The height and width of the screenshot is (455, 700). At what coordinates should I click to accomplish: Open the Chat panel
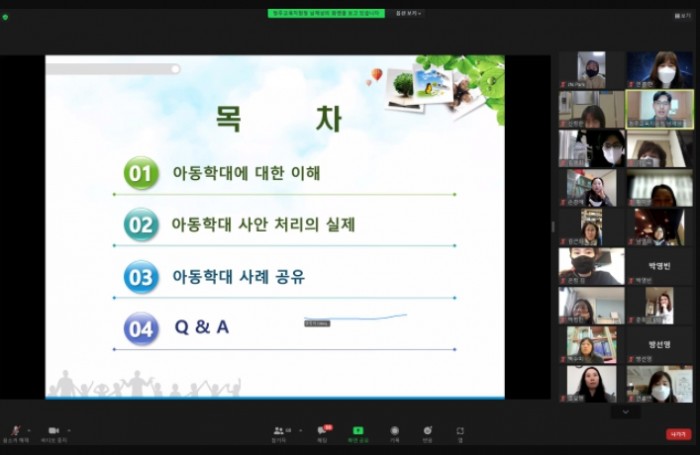pos(322,431)
